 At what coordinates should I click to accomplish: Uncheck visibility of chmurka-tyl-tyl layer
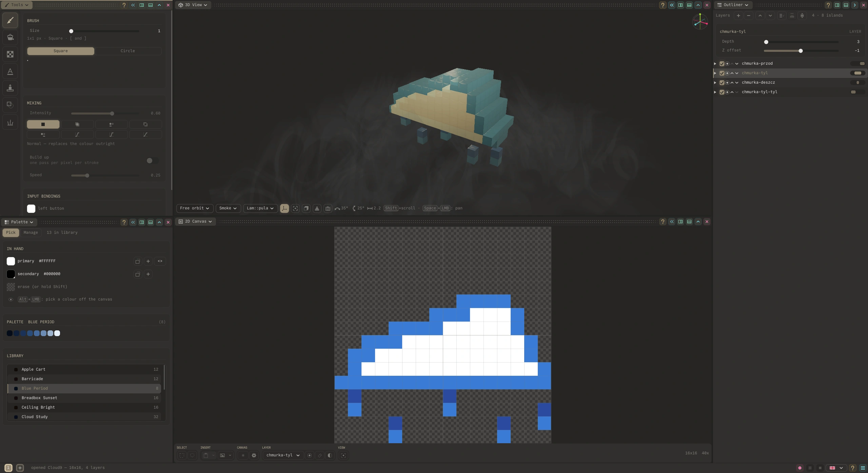(x=722, y=92)
